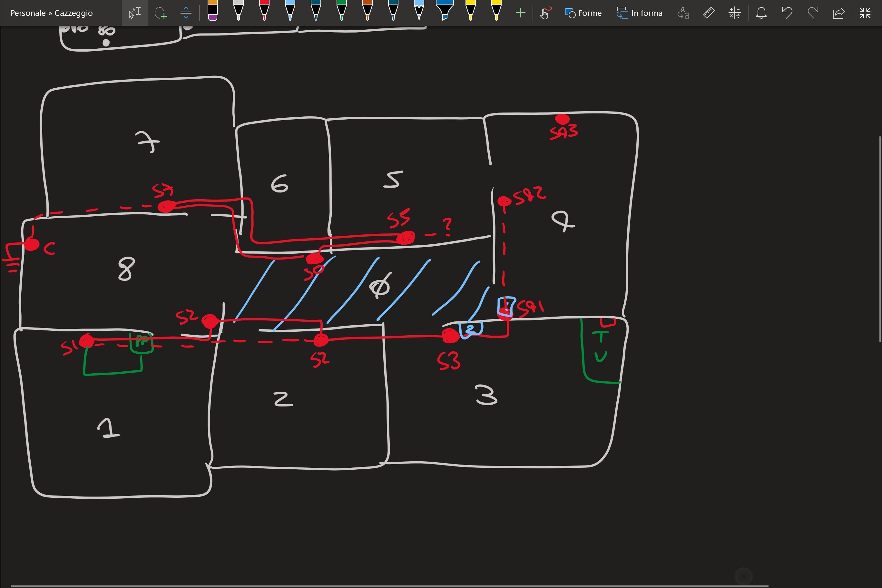Image resolution: width=882 pixels, height=588 pixels.
Task: Click the share icon
Action: coord(838,13)
